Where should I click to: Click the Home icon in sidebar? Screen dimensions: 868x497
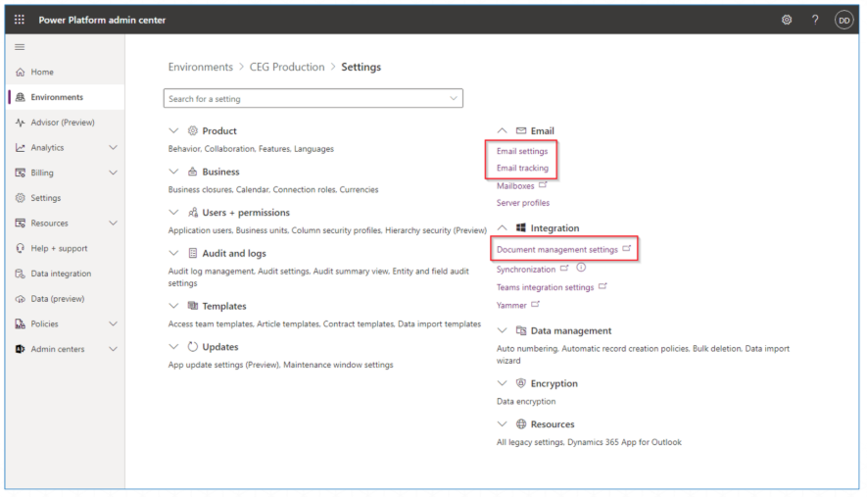pos(19,73)
